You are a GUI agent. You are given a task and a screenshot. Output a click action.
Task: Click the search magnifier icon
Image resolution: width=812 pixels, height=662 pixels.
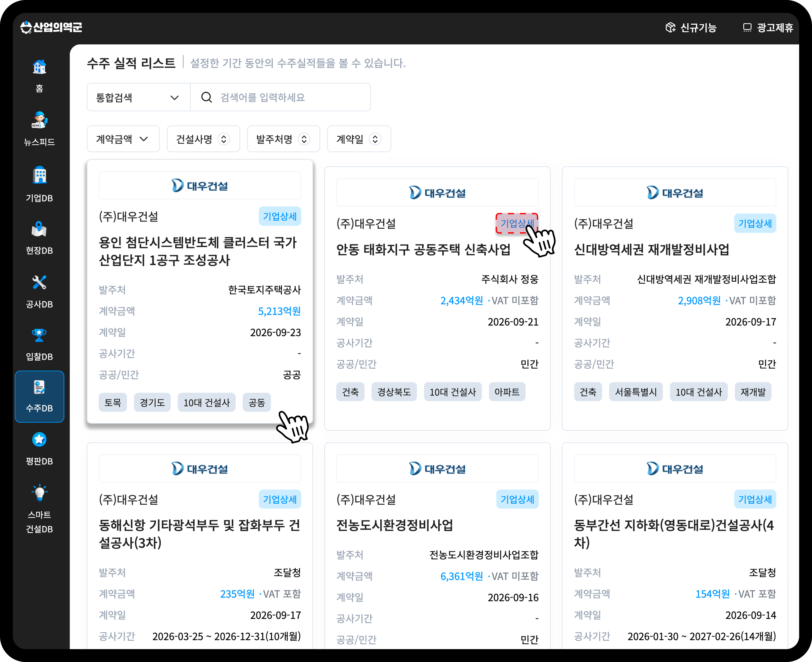coord(206,97)
